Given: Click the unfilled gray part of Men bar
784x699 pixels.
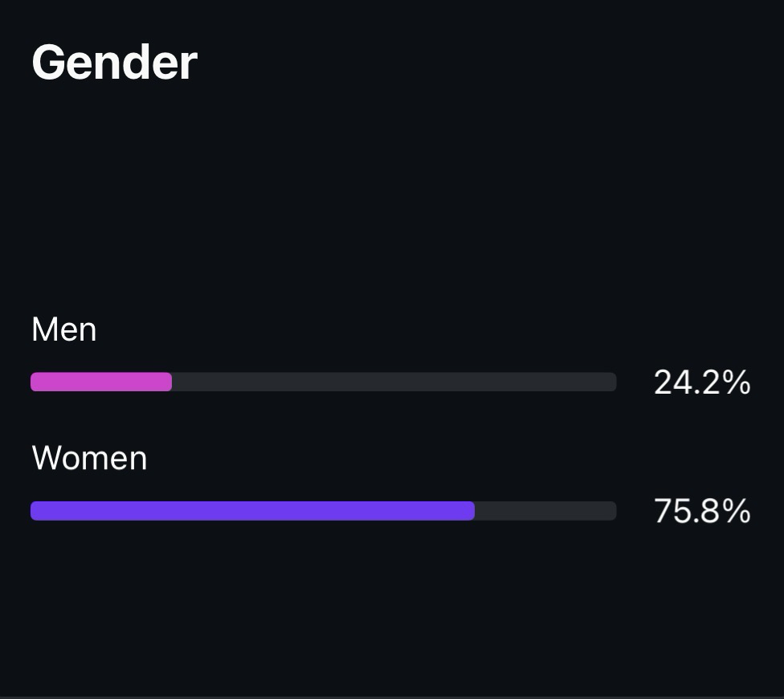Looking at the screenshot, I should tap(394, 382).
